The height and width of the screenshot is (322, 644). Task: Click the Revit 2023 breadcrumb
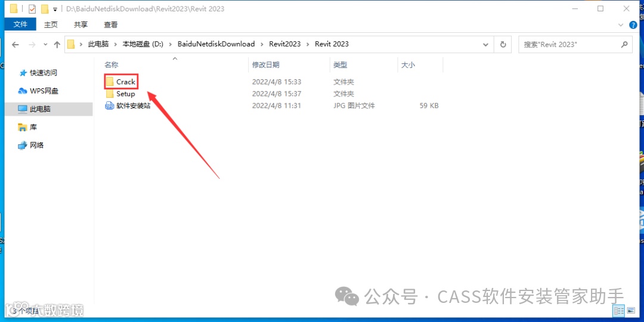click(332, 44)
